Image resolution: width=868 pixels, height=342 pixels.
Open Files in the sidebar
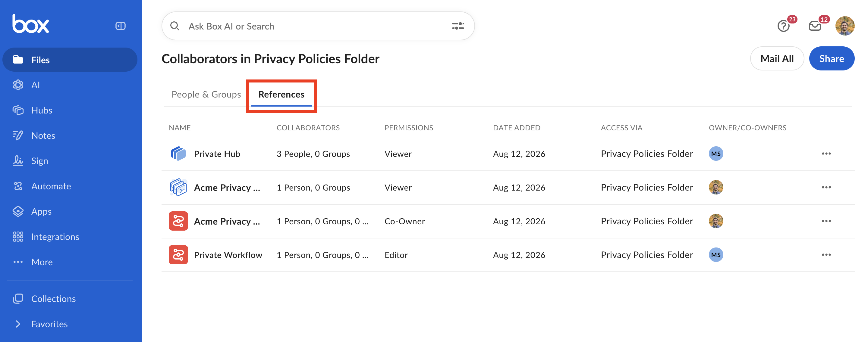pyautogui.click(x=70, y=60)
